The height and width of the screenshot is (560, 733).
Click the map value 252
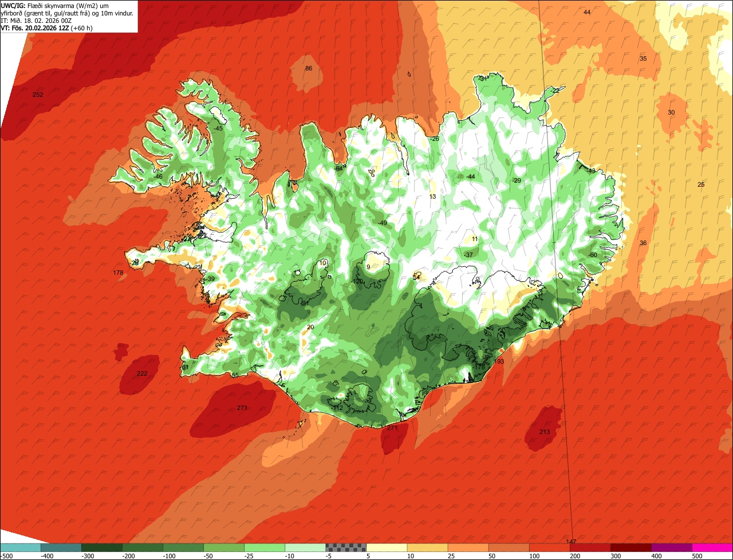coord(38,94)
